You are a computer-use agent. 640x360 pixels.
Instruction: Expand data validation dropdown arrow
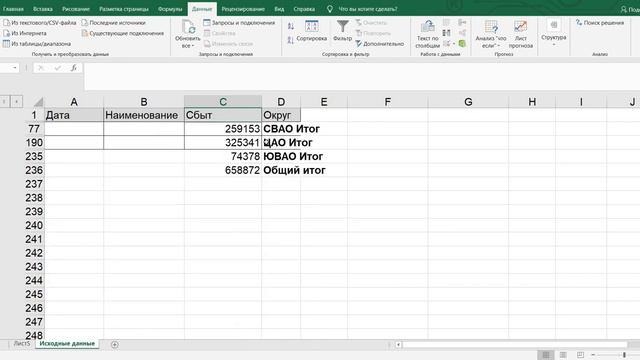(x=454, y=43)
